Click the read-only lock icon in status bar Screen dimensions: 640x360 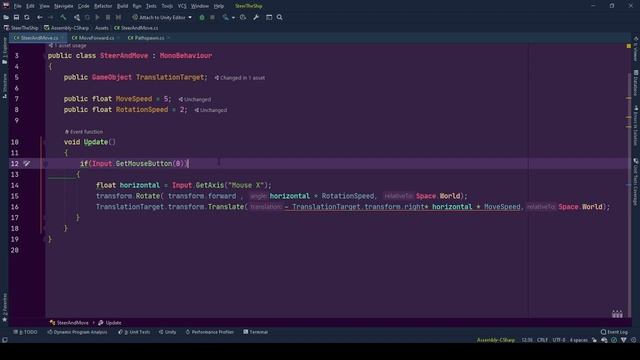pos(594,340)
